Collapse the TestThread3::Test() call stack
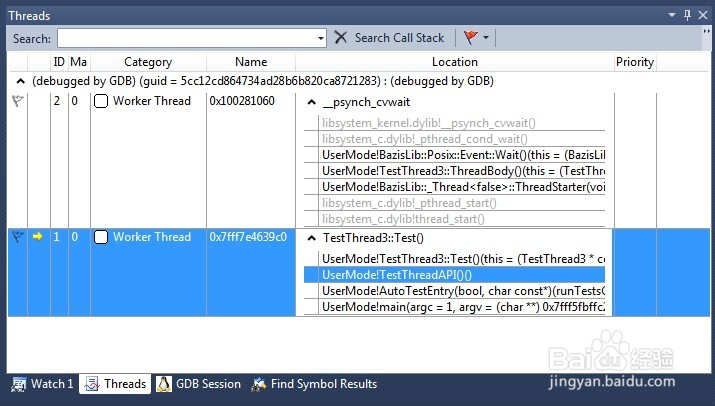The image size is (715, 406). tap(311, 238)
